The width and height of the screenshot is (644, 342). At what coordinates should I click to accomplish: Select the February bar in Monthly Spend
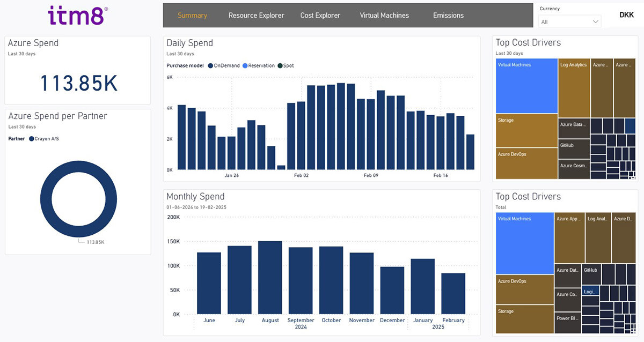pos(453,293)
